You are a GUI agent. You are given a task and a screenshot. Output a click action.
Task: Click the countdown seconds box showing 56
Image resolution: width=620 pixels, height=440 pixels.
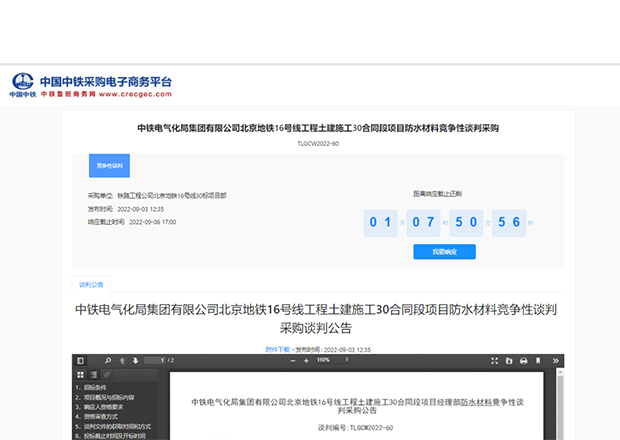(509, 223)
